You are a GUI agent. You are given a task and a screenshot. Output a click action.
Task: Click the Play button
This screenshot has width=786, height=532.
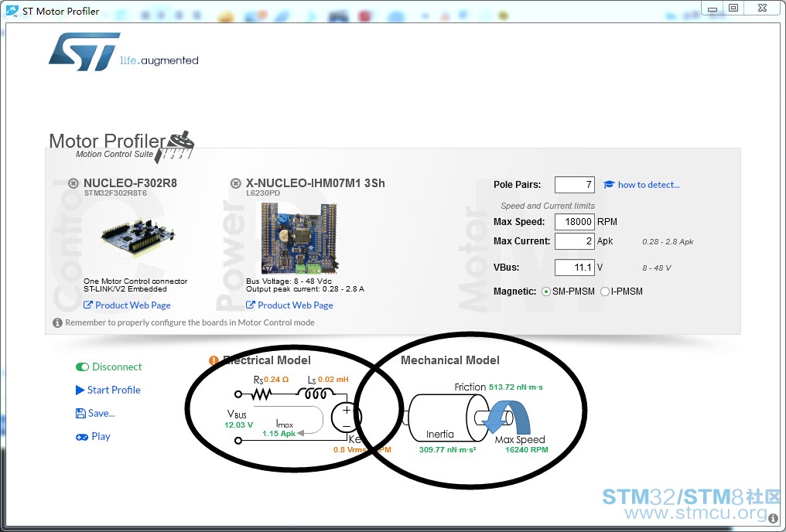[x=94, y=436]
